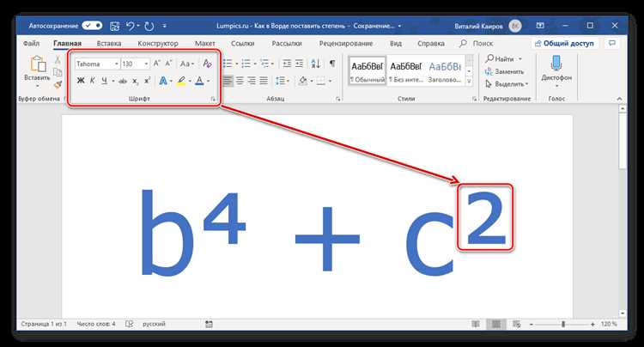Viewport: 644px width, 347px height.
Task: Clear all formatting with the eraser icon
Action: pyautogui.click(x=208, y=64)
